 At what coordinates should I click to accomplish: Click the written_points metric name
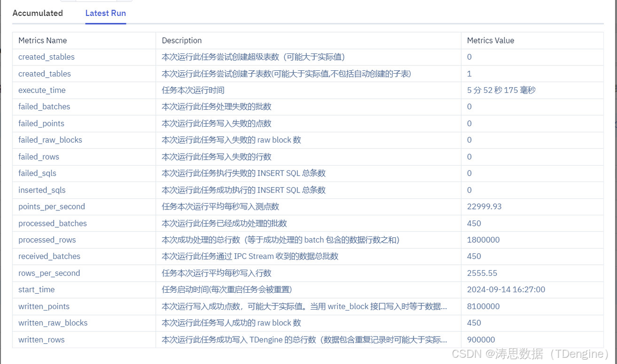(44, 306)
